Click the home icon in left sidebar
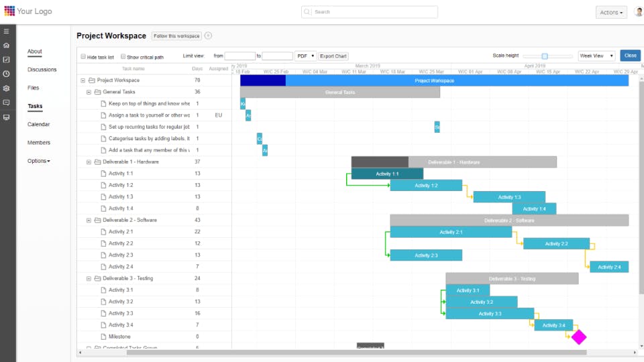 (x=6, y=46)
